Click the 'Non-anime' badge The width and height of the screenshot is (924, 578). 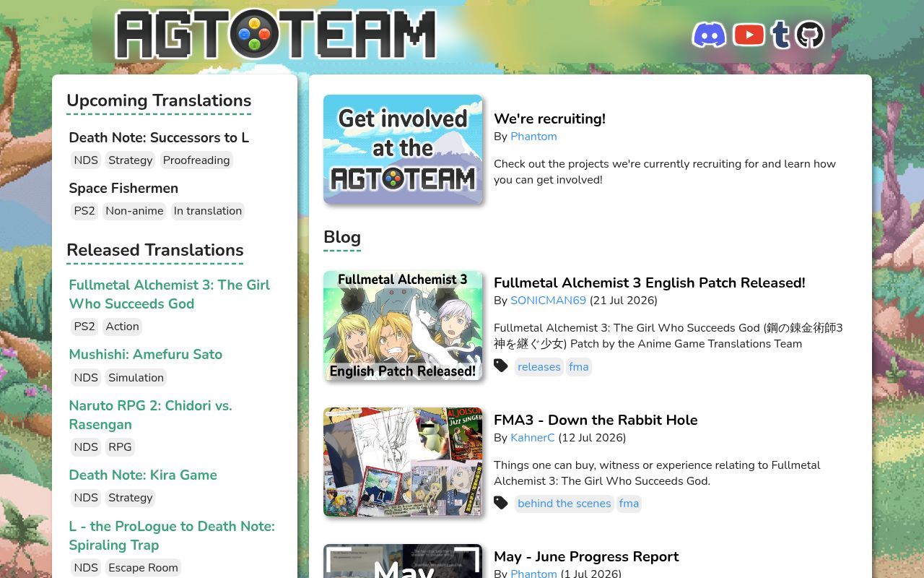pos(134,211)
